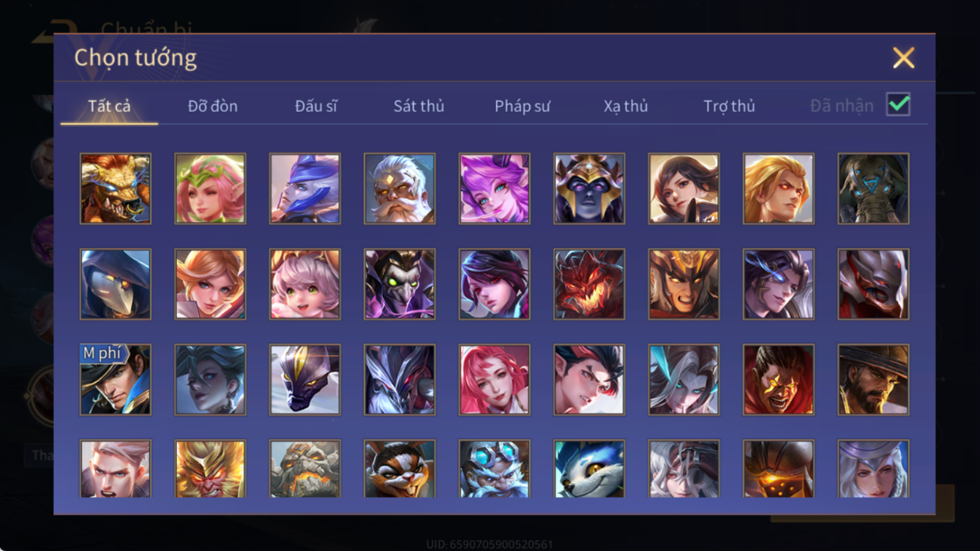980x551 pixels.
Task: Choose the green-eyed dark joker hero
Action: coord(400,285)
